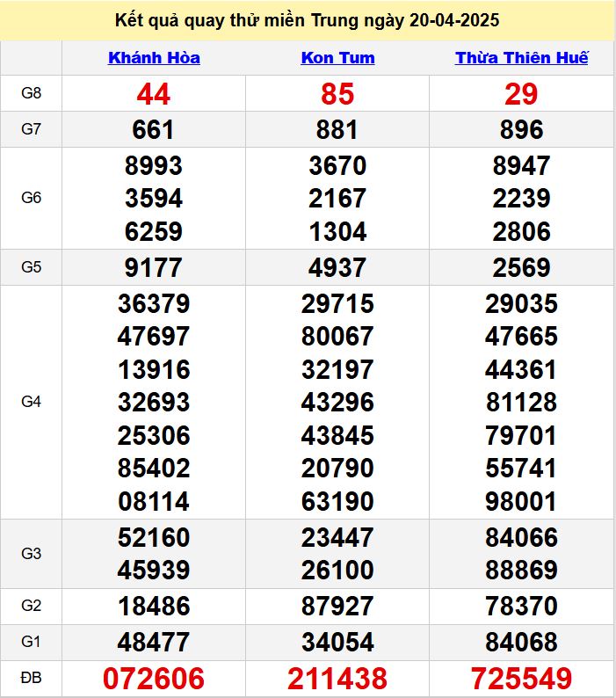The height and width of the screenshot is (698, 616).
Task: Select G4 number 13916
Action: pyautogui.click(x=154, y=370)
